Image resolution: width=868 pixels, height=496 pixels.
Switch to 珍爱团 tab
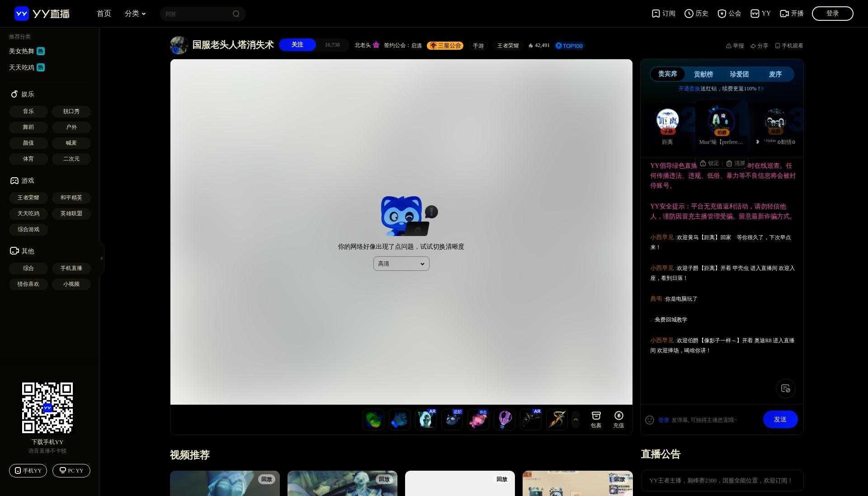pos(739,74)
